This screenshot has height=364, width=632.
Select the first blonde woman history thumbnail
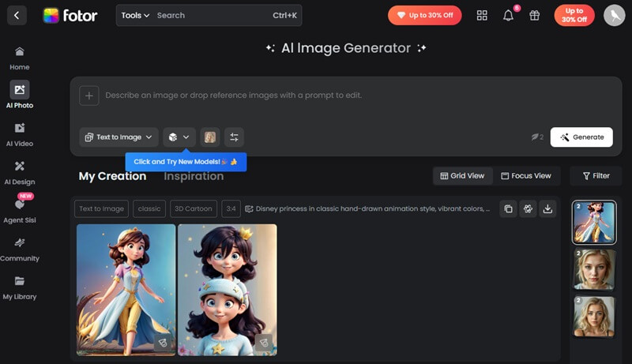[594, 269]
